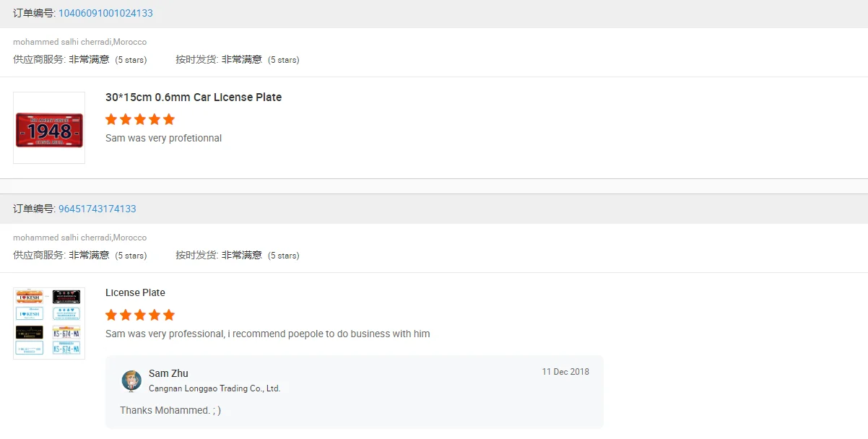Image resolution: width=868 pixels, height=439 pixels.
Task: Click the star rating under 'License Plate' title
Action: [140, 315]
